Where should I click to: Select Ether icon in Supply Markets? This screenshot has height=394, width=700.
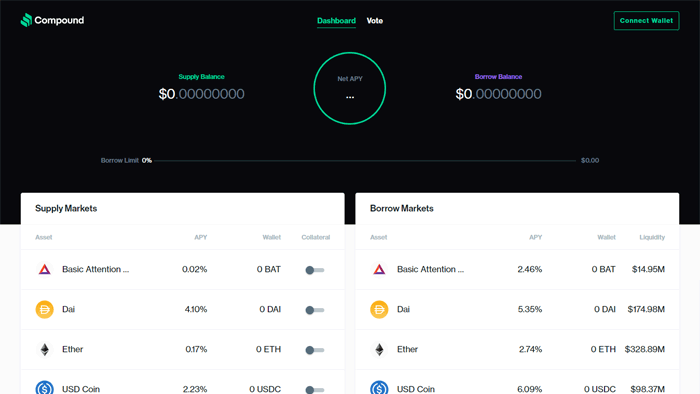[x=44, y=349]
